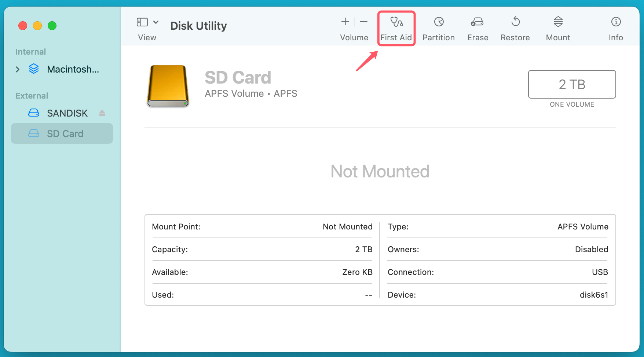644x357 pixels.
Task: Collapse the Internal section header
Action: point(30,52)
